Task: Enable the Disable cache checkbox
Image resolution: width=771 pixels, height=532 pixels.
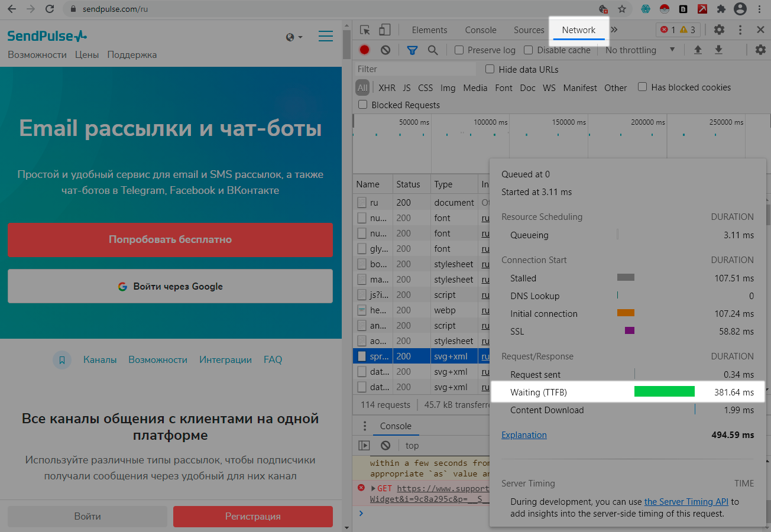Action: pyautogui.click(x=529, y=50)
